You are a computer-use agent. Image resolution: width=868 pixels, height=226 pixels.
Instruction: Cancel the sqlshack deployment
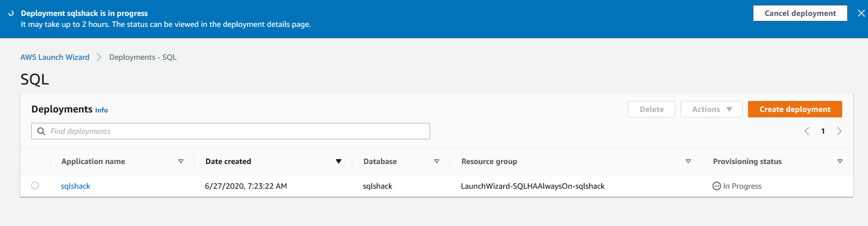click(800, 13)
